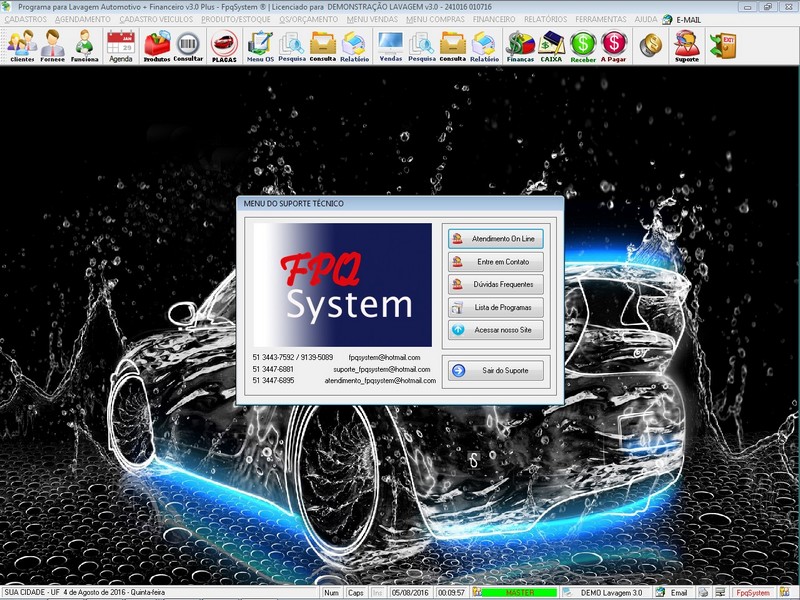Image resolution: width=800 pixels, height=600 pixels.
Task: Open the Finanças money icon
Action: coord(520,46)
